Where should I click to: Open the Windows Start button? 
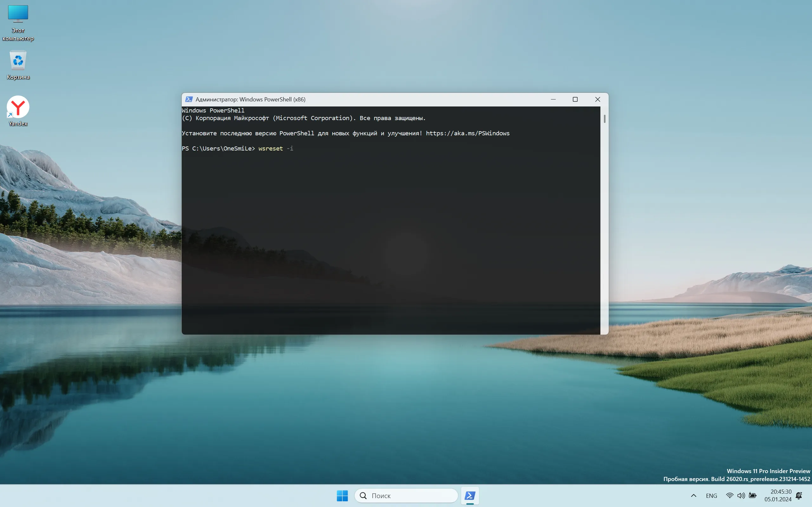click(342, 496)
